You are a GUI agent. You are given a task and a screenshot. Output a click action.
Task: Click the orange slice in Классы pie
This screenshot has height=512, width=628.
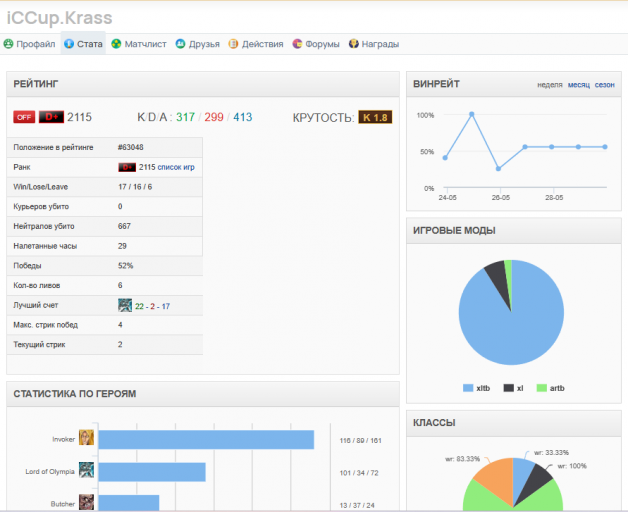(x=497, y=479)
